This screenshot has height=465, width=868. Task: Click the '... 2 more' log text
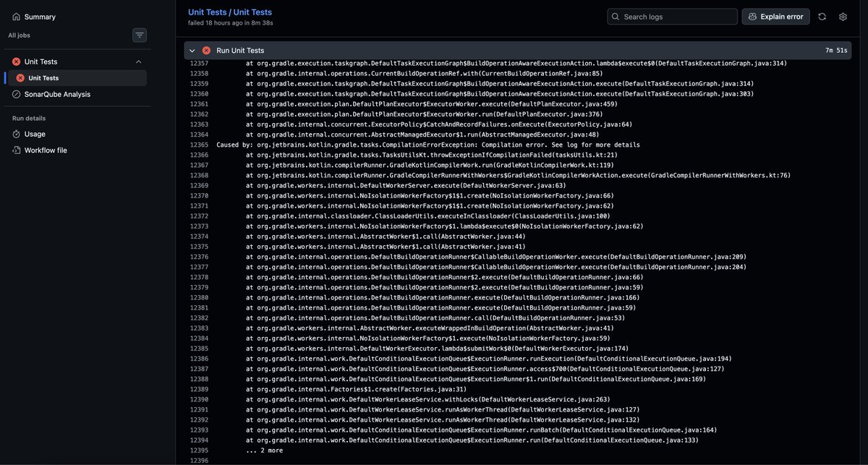point(264,451)
